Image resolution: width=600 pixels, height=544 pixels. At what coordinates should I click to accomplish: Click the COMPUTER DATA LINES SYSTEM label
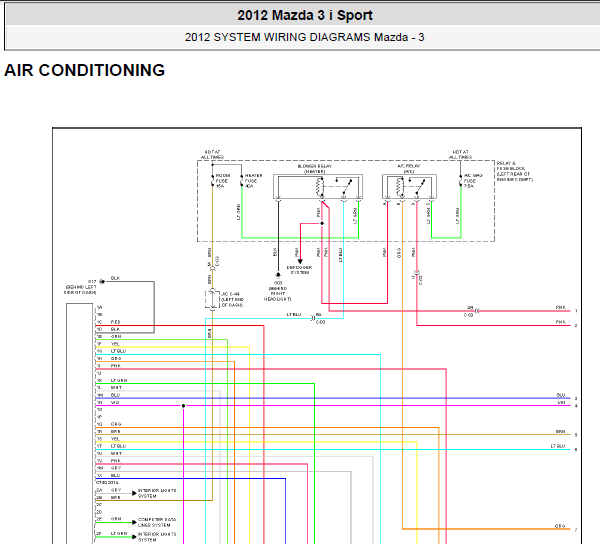click(x=157, y=522)
